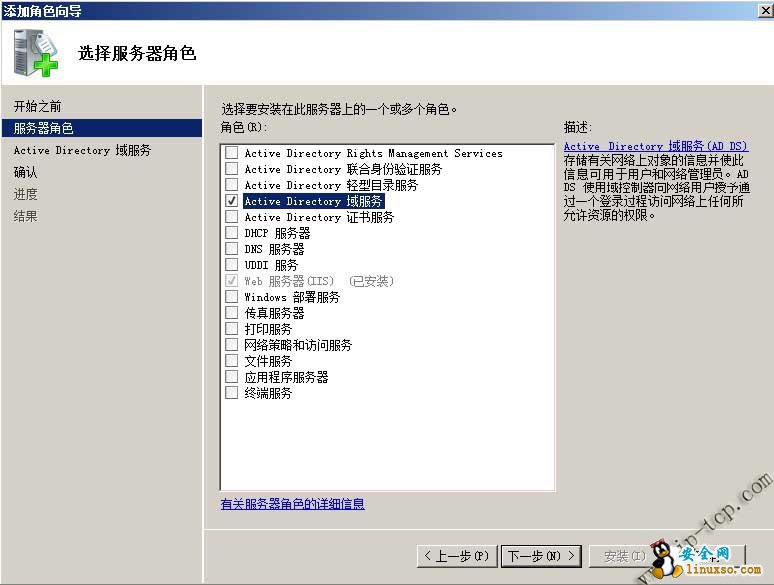Check the 传真服务器 checkbox
The image size is (774, 585).
[x=231, y=312]
